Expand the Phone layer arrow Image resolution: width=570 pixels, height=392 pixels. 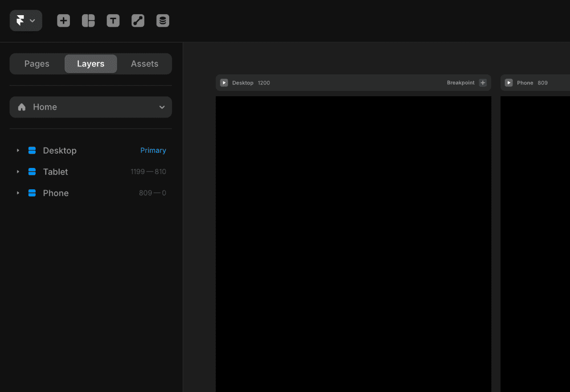pyautogui.click(x=18, y=193)
